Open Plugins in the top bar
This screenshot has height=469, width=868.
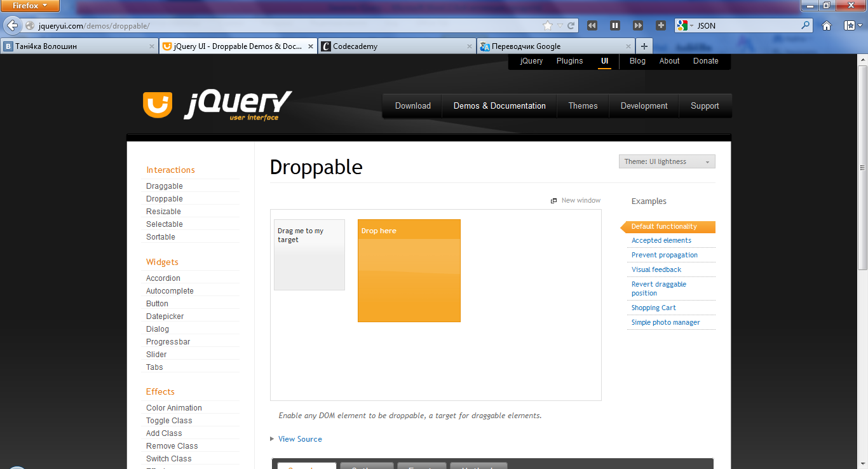569,61
